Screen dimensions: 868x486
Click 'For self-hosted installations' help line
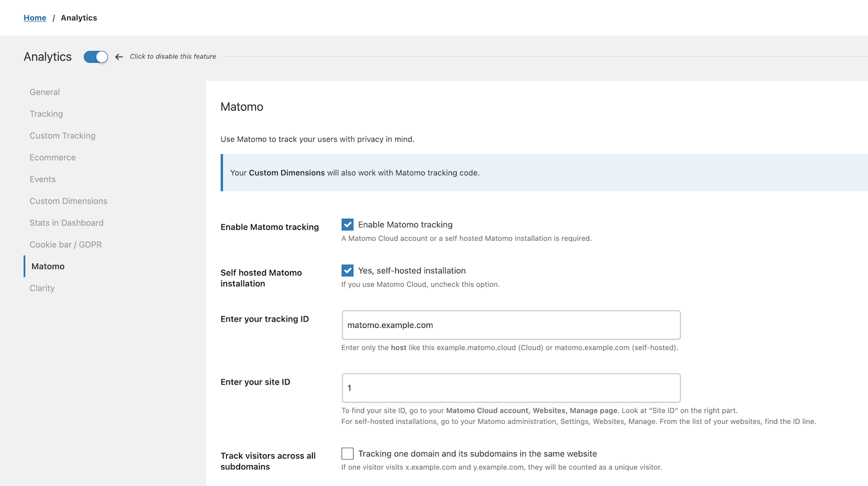(579, 422)
